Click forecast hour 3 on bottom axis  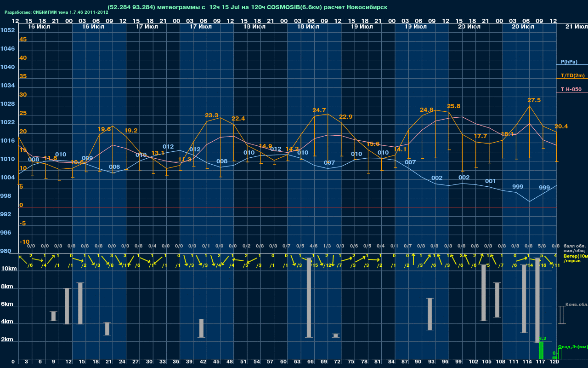click(26, 362)
